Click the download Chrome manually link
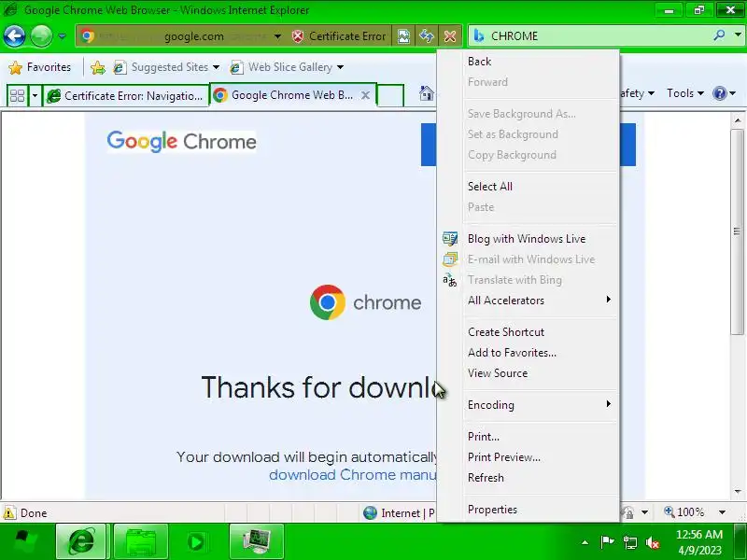 coord(353,475)
